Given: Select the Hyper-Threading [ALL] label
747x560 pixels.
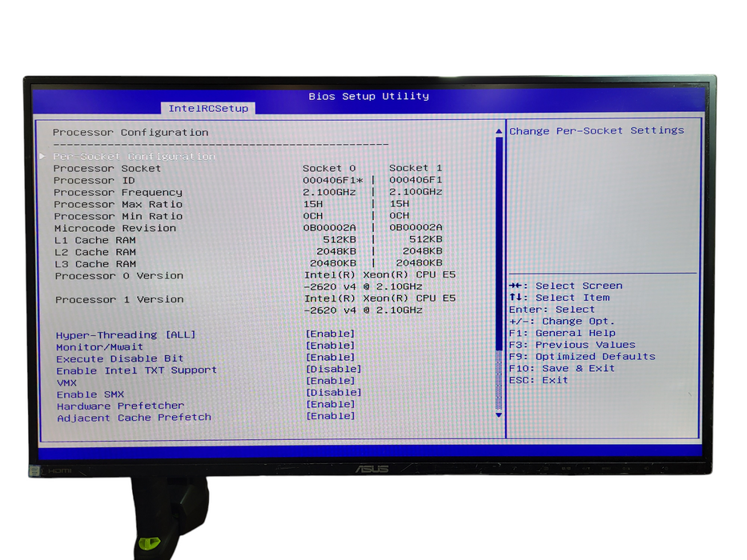Looking at the screenshot, I should click(126, 334).
